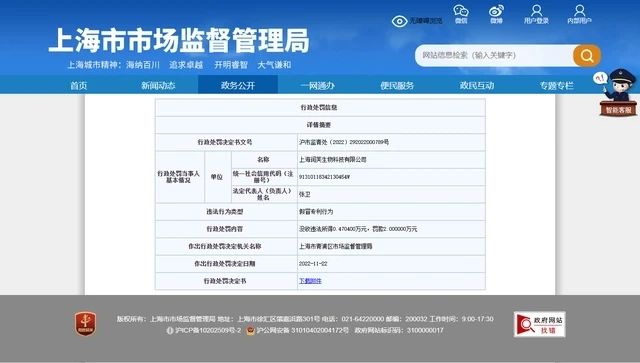The width and height of the screenshot is (640, 363).
Task: Go to the 首页 nav tab
Action: tap(79, 85)
